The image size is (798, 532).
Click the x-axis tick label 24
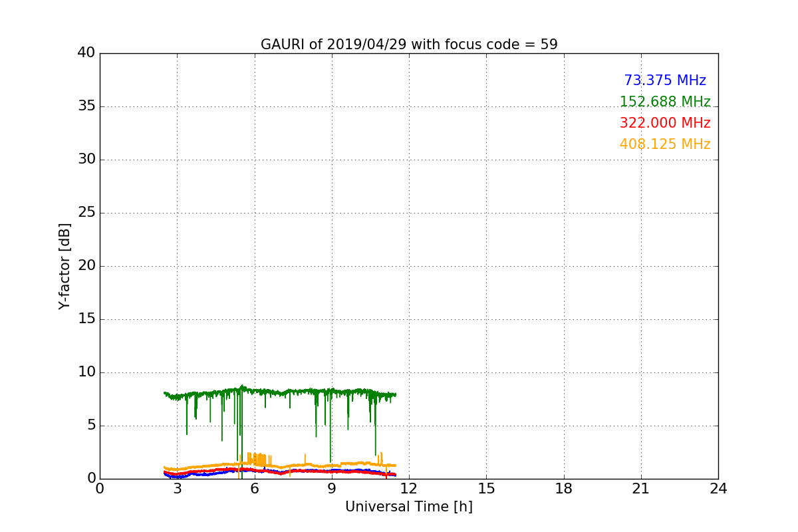718,489
